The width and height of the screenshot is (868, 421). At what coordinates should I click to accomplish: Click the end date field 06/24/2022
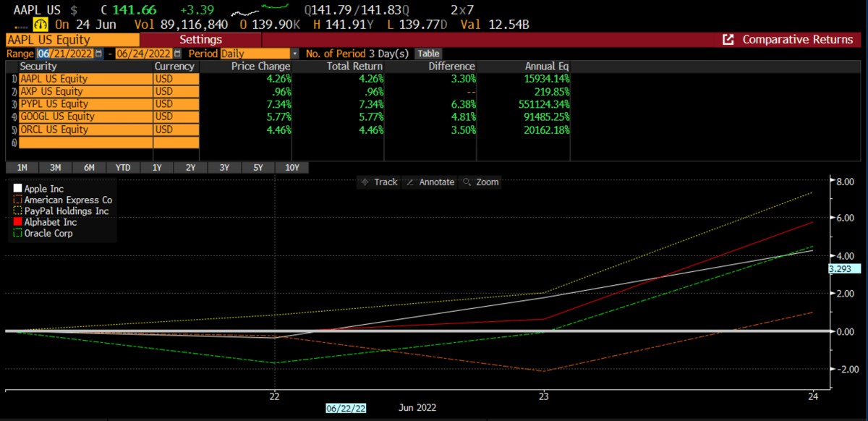click(x=144, y=54)
